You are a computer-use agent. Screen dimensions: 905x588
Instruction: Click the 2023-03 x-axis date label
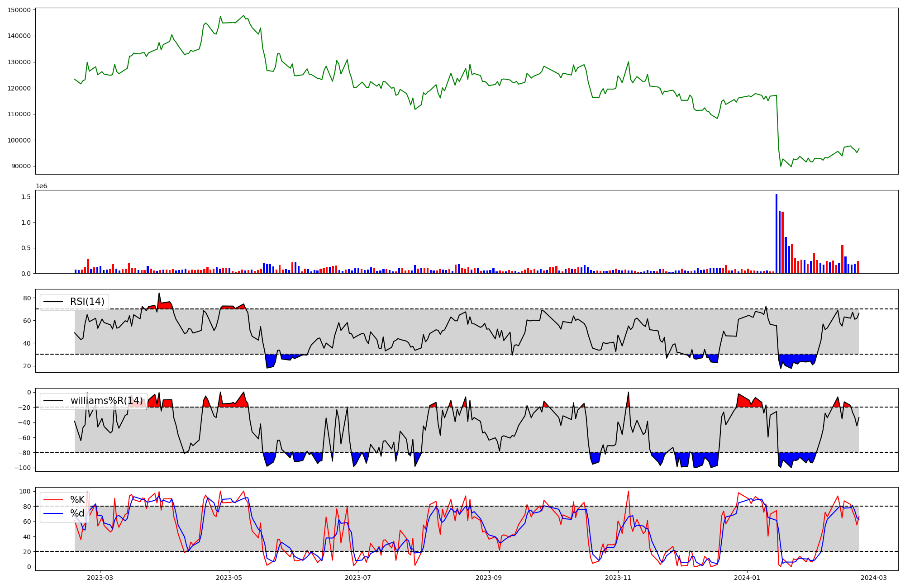(100, 577)
